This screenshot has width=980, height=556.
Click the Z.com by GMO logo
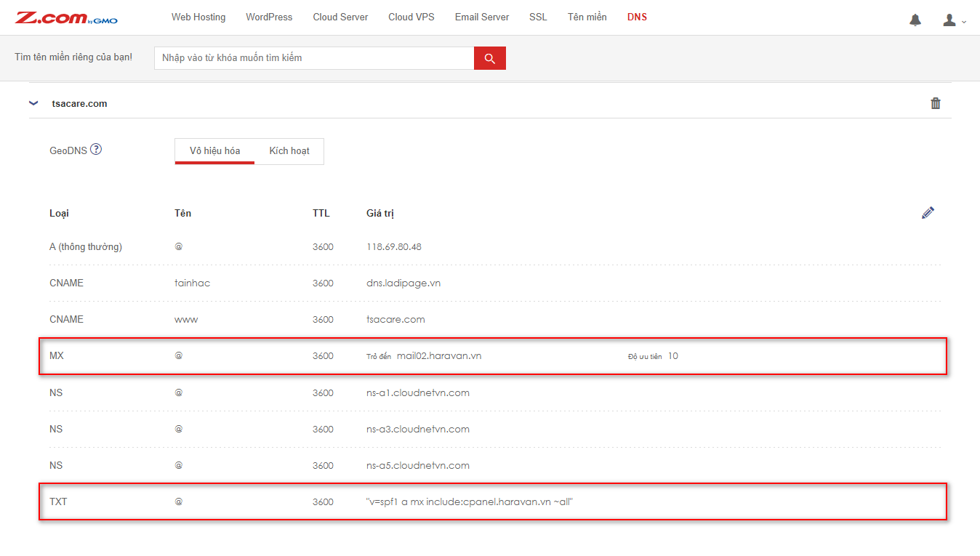(x=66, y=17)
